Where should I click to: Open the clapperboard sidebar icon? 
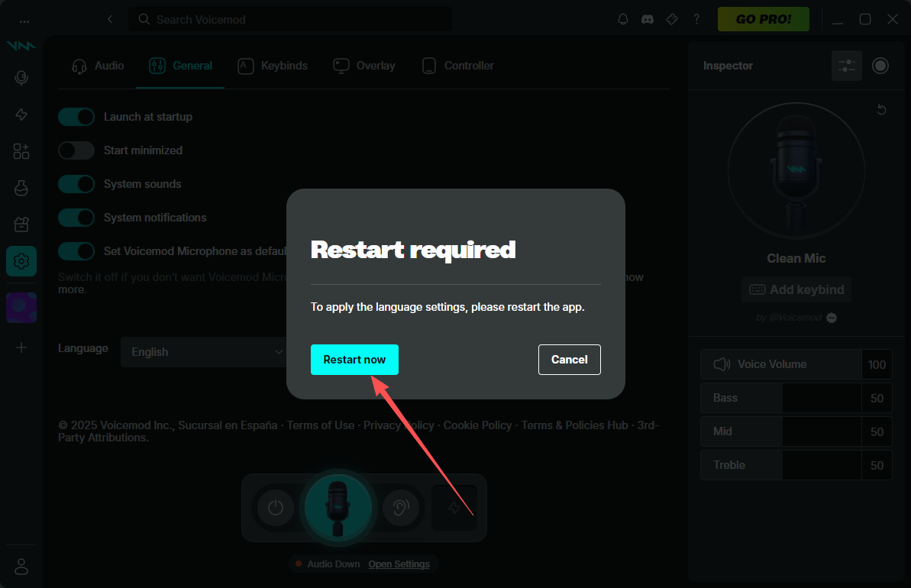pos(21,225)
